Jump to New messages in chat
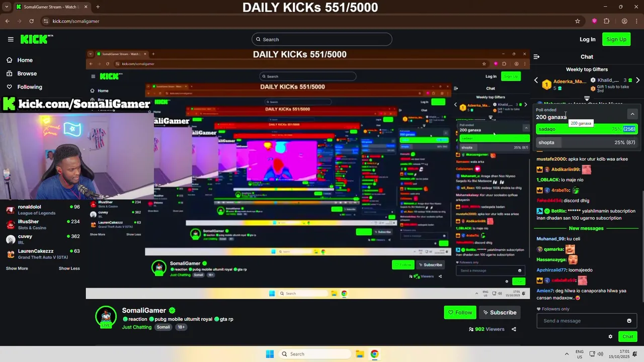Image resolution: width=644 pixels, height=362 pixels. click(586, 228)
